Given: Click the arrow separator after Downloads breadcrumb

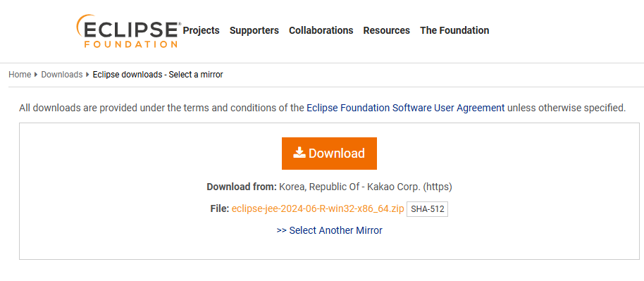Looking at the screenshot, I should click(x=87, y=75).
